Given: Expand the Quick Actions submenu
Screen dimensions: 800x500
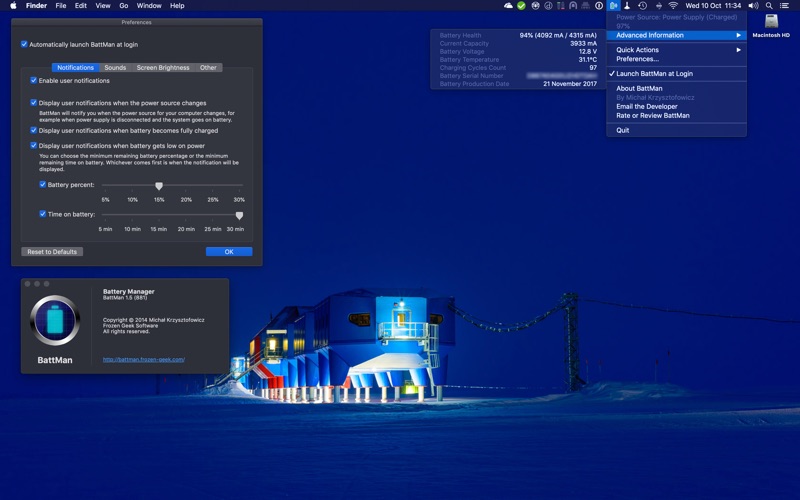Looking at the screenshot, I should pos(676,50).
